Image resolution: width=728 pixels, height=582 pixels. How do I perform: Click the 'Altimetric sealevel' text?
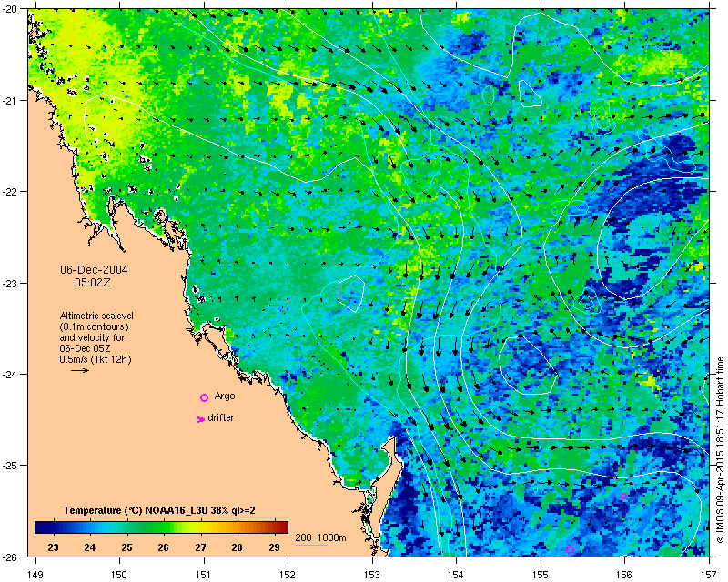tap(96, 316)
